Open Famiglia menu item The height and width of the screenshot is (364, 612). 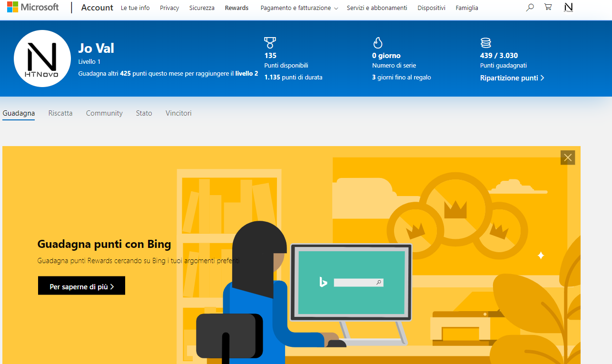467,8
